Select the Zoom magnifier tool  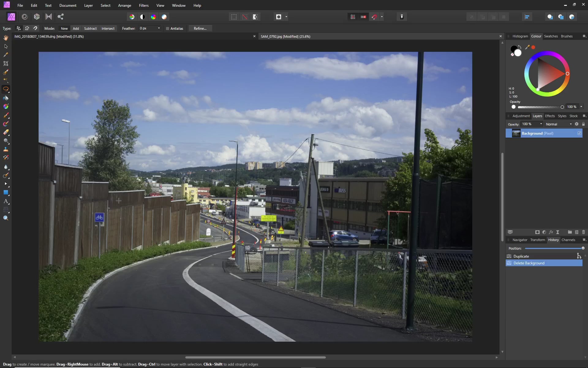click(6, 218)
